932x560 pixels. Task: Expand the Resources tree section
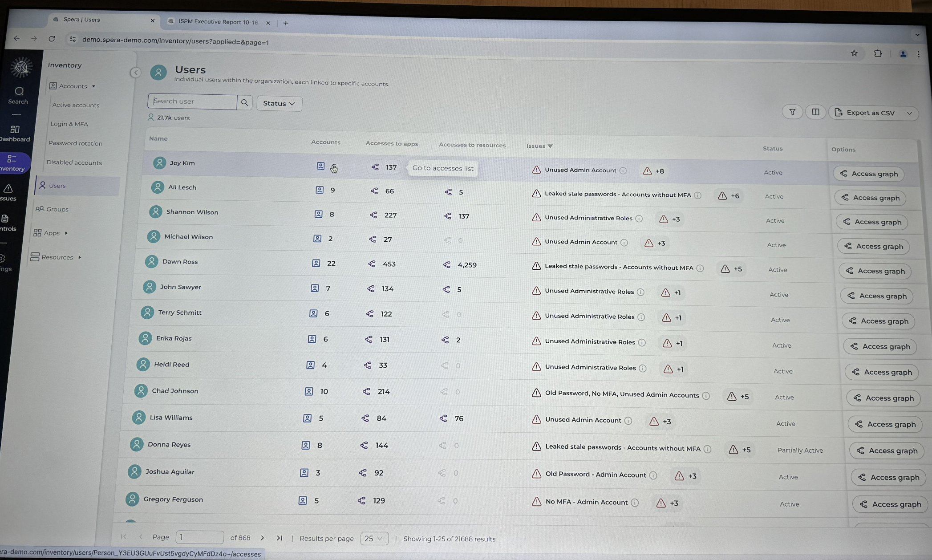80,257
